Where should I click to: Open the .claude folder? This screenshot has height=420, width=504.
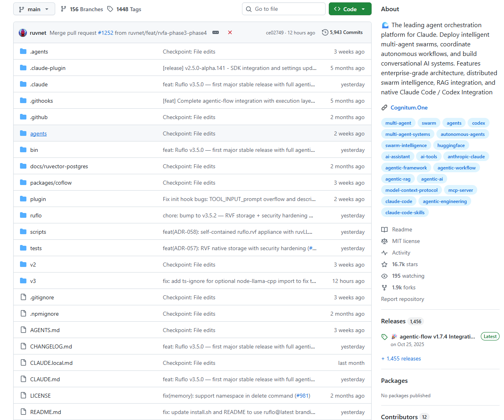click(x=39, y=84)
